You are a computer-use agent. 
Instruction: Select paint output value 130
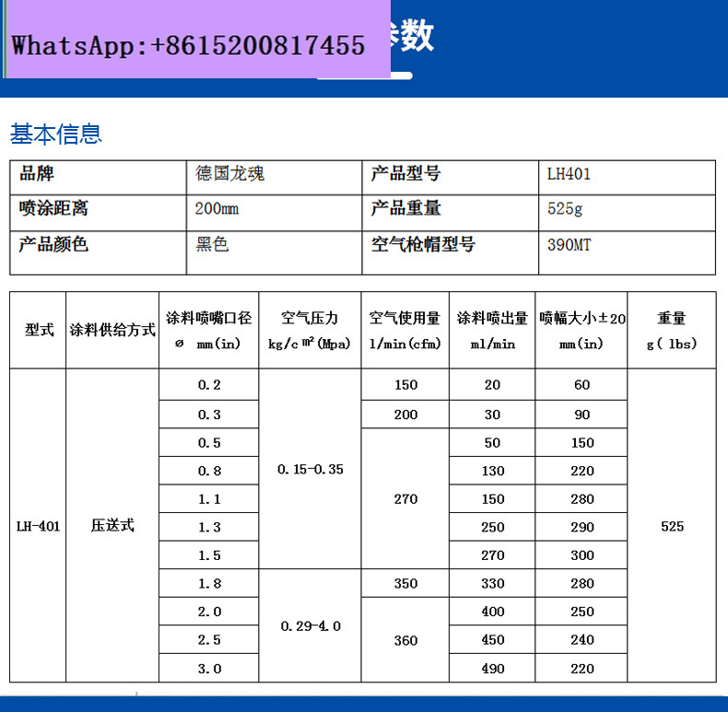click(493, 471)
